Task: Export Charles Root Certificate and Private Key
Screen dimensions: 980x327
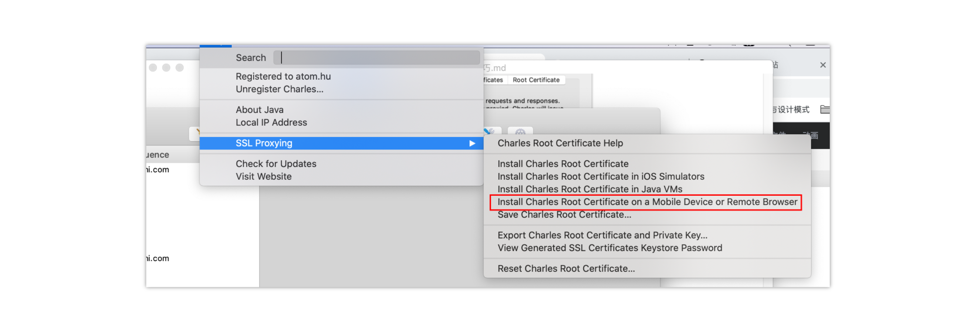Action: (x=602, y=235)
